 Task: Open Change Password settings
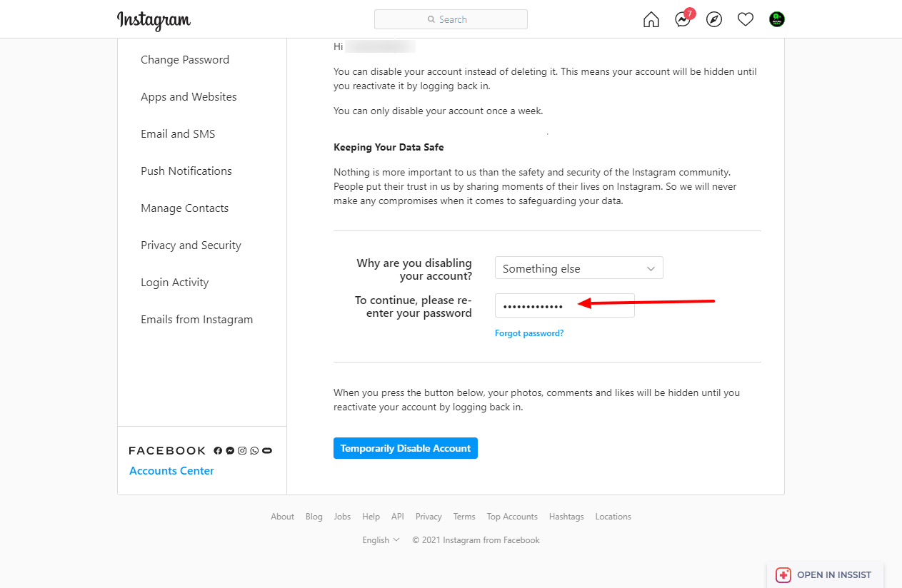[x=185, y=60]
